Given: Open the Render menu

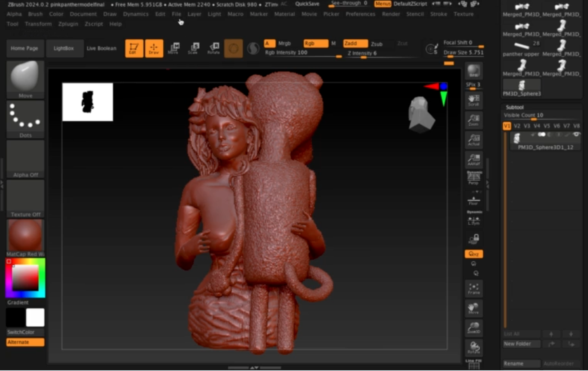Looking at the screenshot, I should point(391,14).
